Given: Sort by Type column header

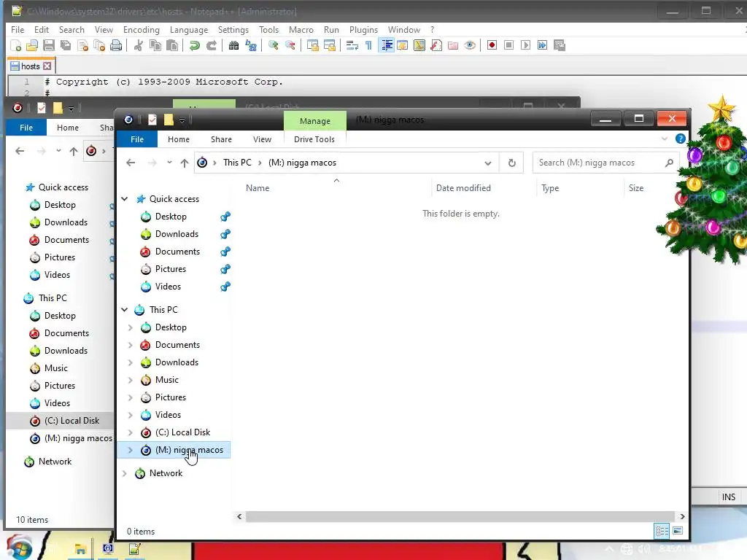Looking at the screenshot, I should click(550, 188).
